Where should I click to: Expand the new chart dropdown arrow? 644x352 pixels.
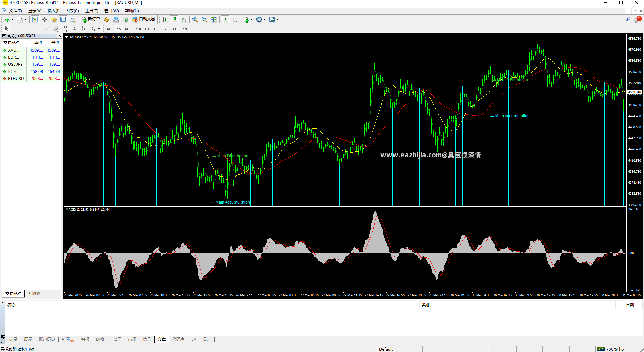(x=12, y=20)
